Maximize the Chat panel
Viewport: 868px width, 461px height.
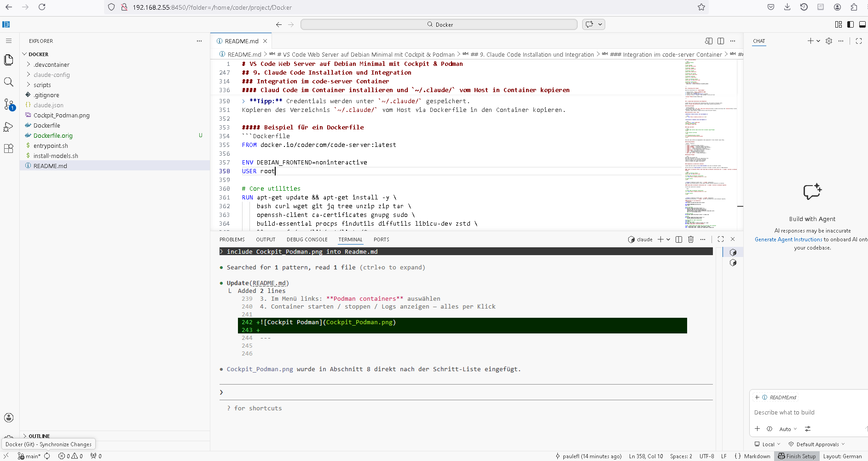(859, 41)
